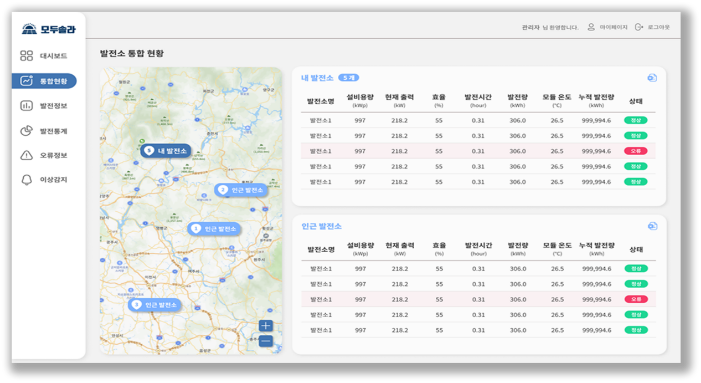Click 효율 header in 내 발전소 table
The height and width of the screenshot is (383, 701).
(x=439, y=101)
